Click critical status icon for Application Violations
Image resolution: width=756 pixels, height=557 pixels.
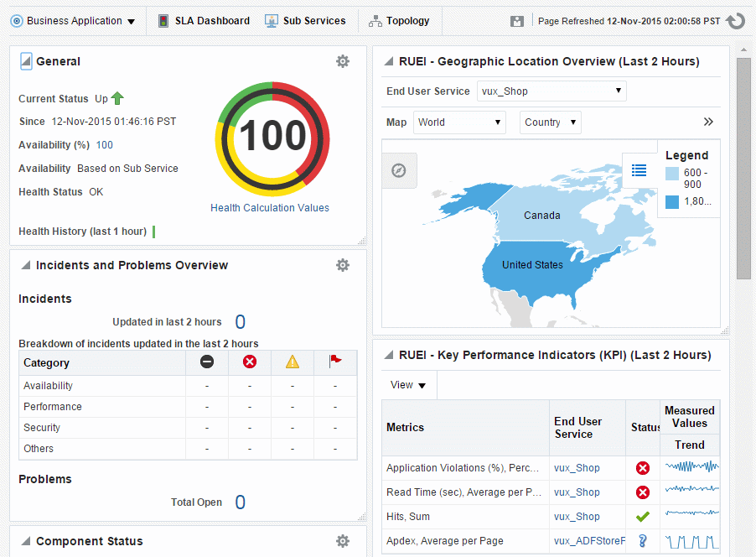coord(643,468)
